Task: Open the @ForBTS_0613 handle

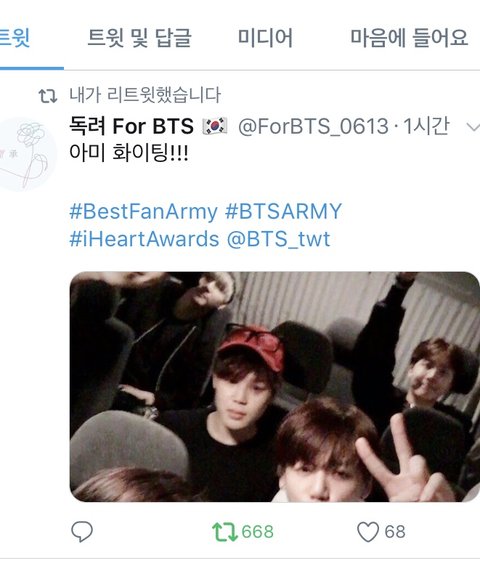Action: click(313, 127)
